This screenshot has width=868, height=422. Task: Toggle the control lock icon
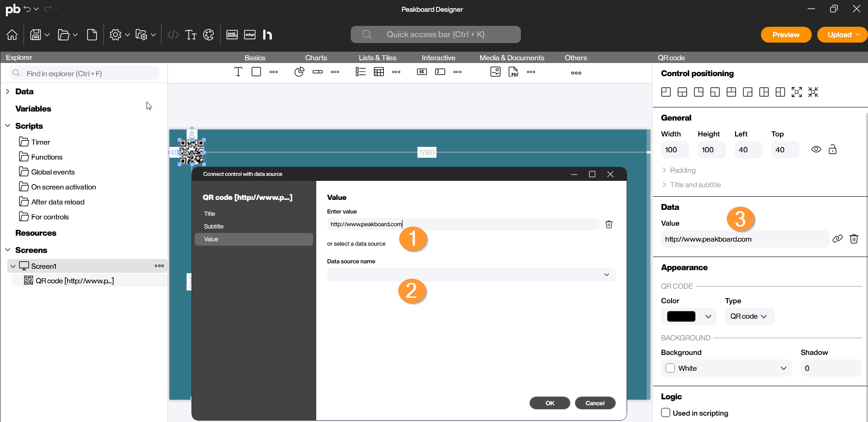(833, 150)
